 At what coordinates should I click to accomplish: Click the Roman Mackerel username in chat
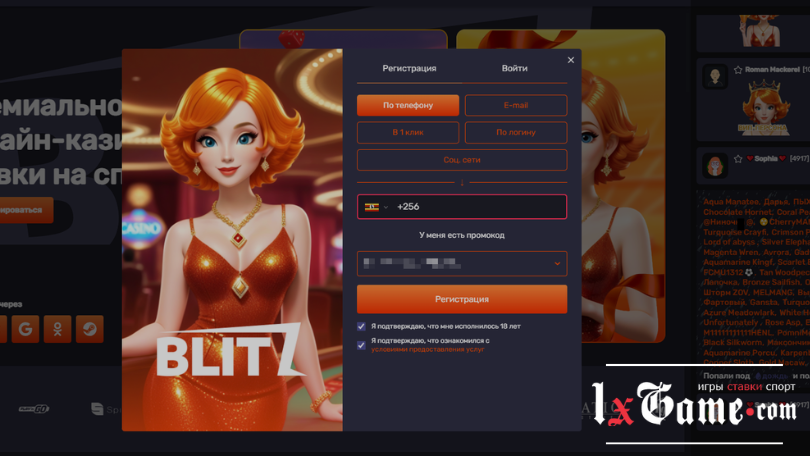coord(772,70)
